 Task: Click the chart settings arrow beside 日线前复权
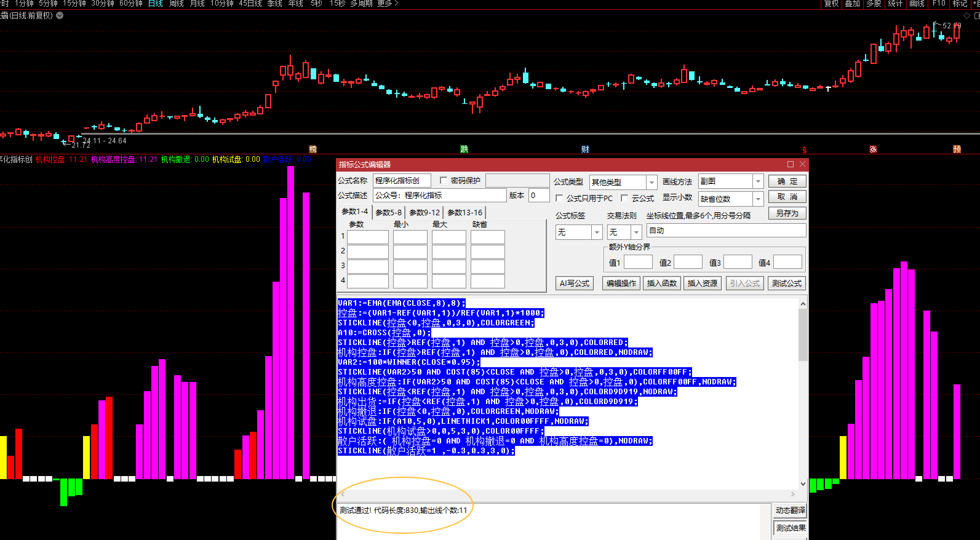pyautogui.click(x=60, y=15)
